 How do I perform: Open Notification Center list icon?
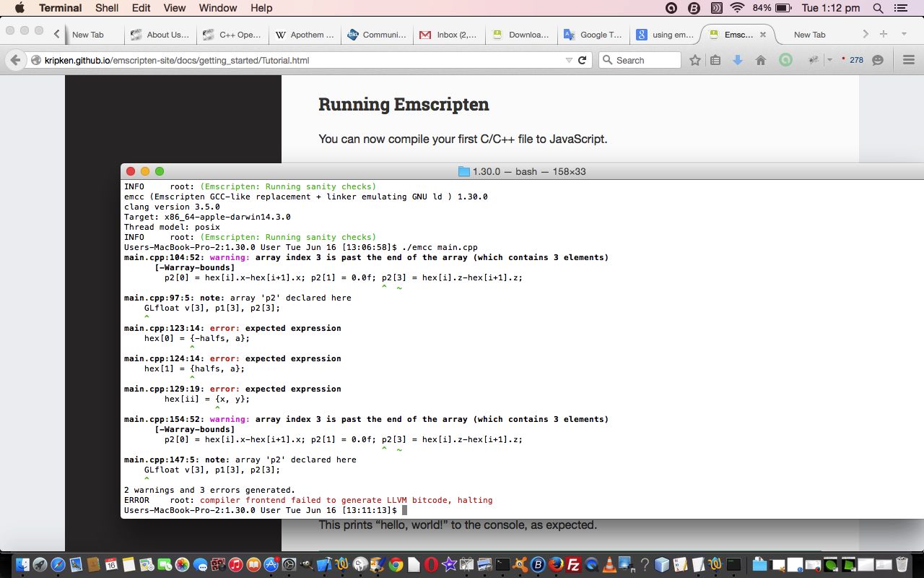tap(900, 8)
